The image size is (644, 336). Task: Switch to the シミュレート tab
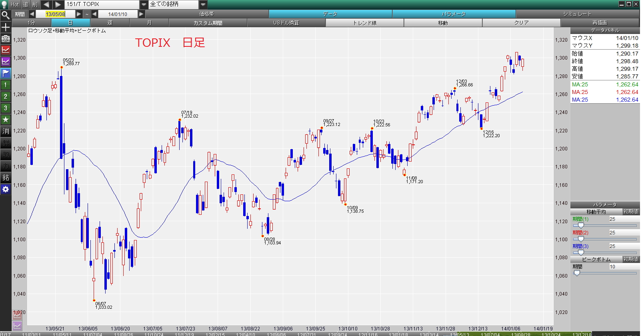(x=577, y=14)
